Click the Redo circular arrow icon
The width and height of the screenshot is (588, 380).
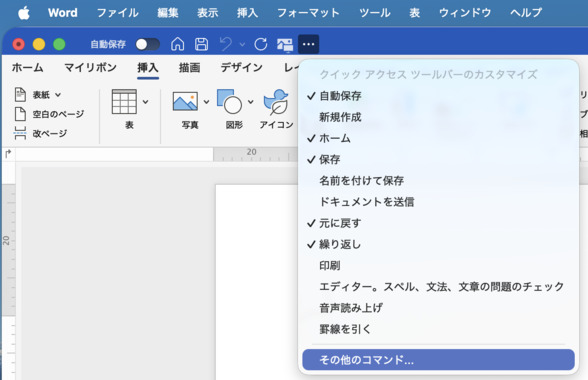(261, 44)
